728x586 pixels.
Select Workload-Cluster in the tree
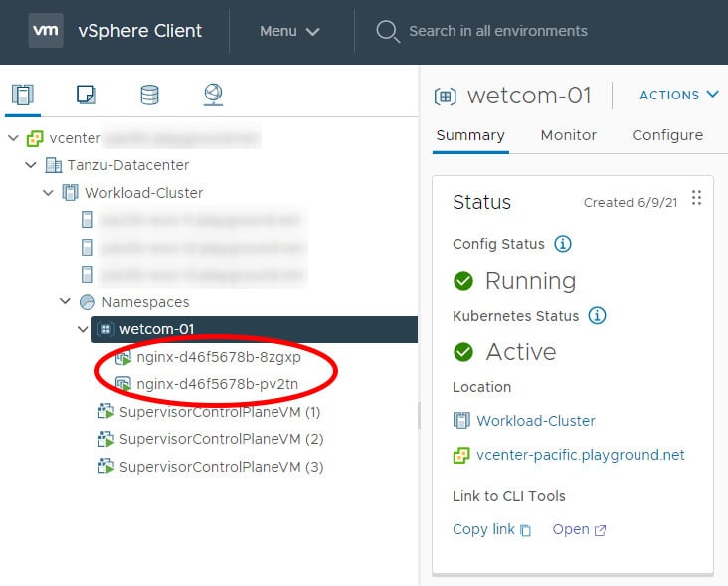[x=144, y=193]
